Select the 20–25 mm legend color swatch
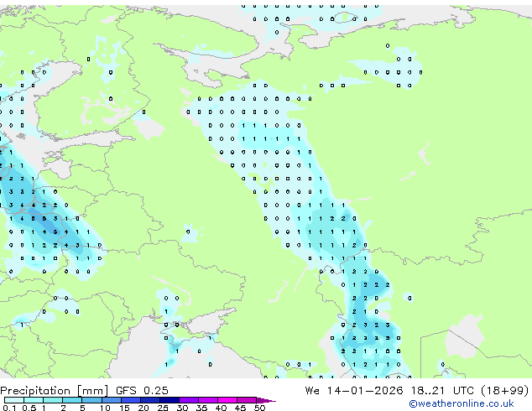 (x=149, y=400)
